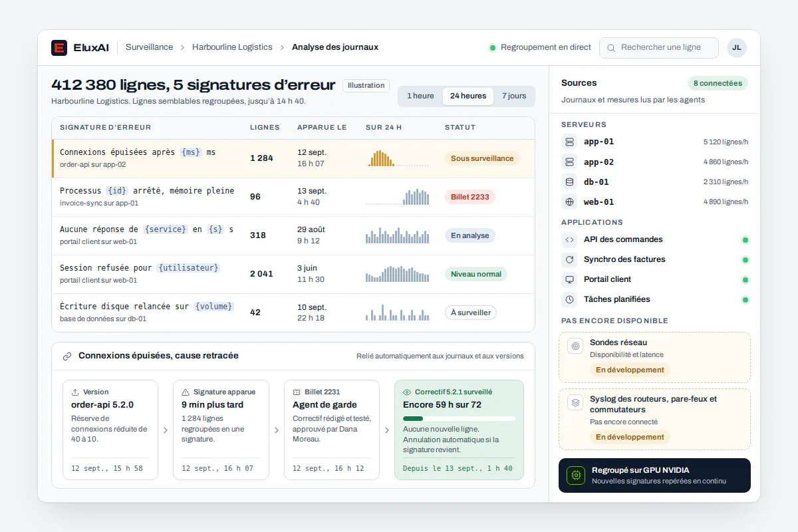
Task: Click the ticket icon on Billet 2231
Action: pyautogui.click(x=297, y=392)
